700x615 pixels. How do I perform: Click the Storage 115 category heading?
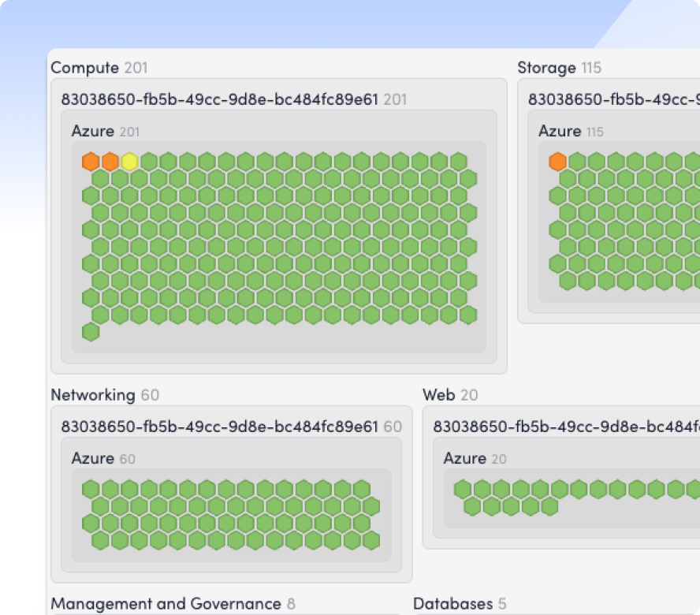coord(560,68)
